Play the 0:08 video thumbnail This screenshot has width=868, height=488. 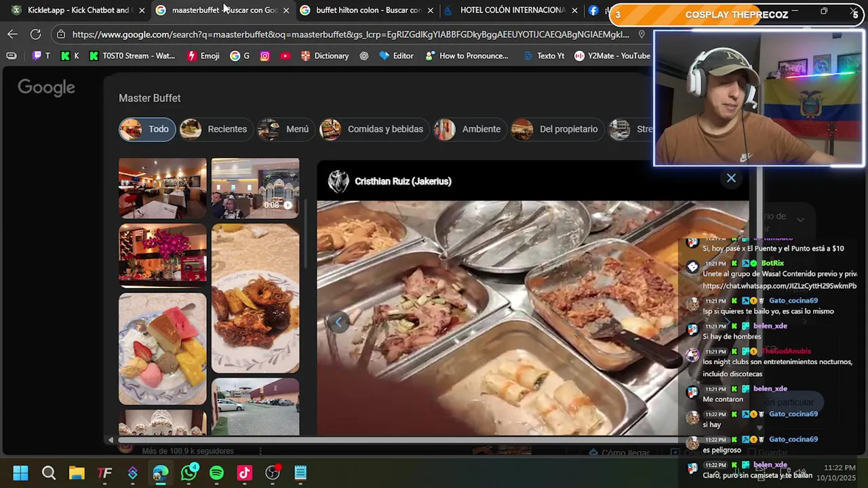click(255, 188)
